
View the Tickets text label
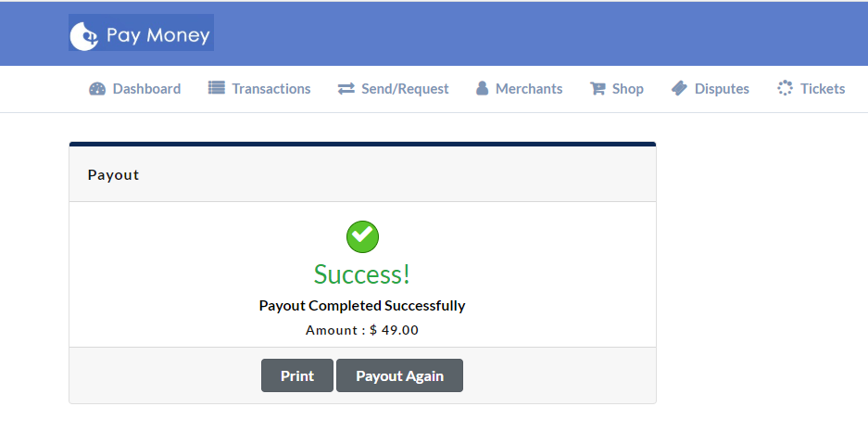click(823, 89)
